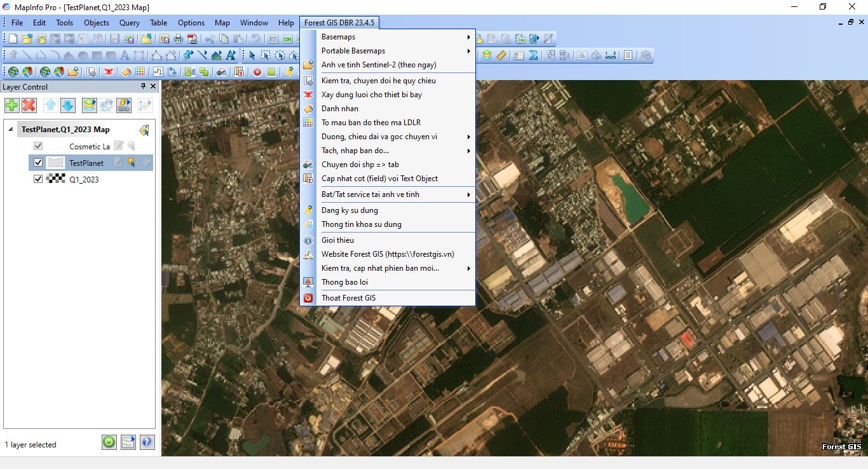Open the Query menu in menu bar

click(129, 23)
